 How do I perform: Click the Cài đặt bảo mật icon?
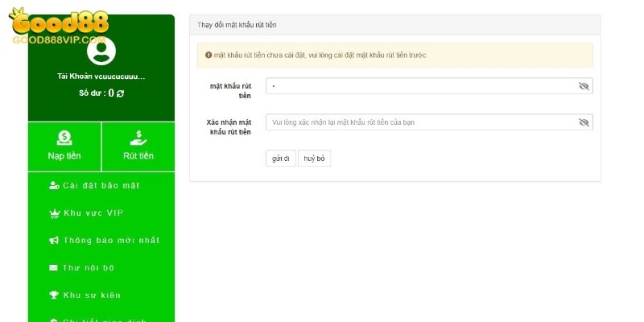point(54,186)
